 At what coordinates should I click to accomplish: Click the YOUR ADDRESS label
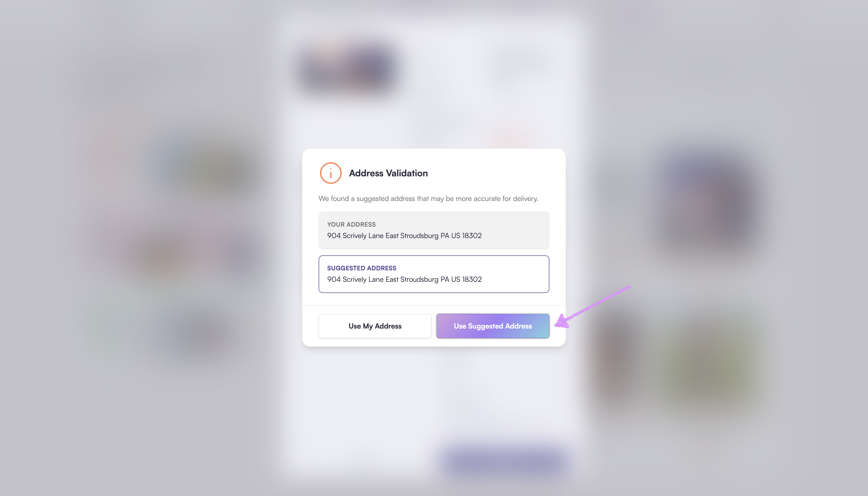[351, 224]
